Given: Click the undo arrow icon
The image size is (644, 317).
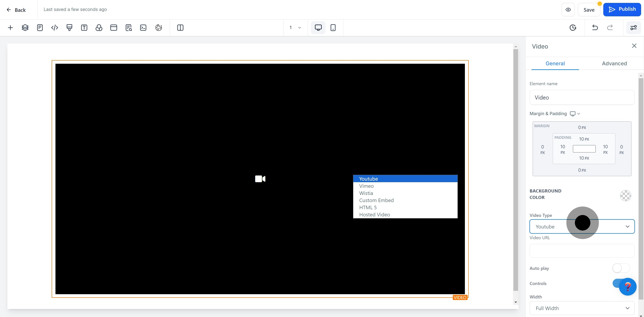Looking at the screenshot, I should tap(595, 27).
